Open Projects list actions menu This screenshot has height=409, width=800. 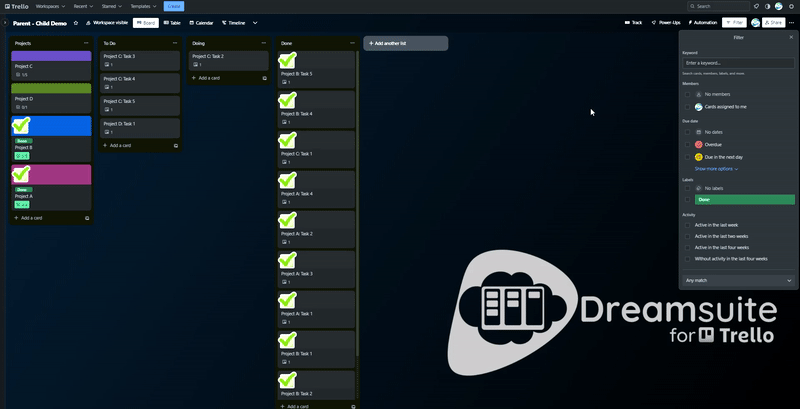click(x=86, y=43)
